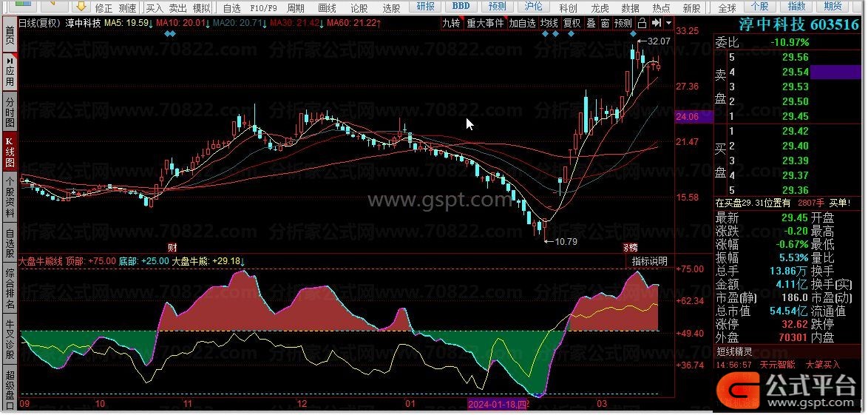
Task: Open the 画线 drawing tools menu
Action: [327, 7]
